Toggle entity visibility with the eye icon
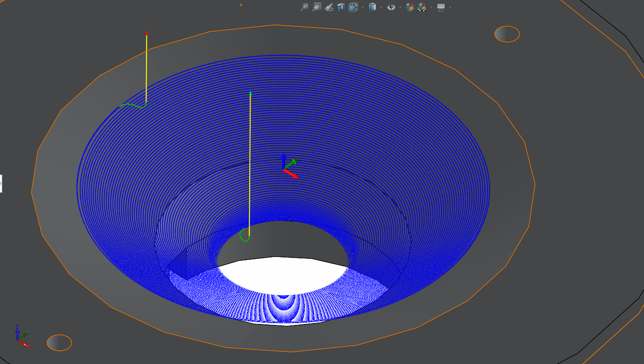Viewport: 644px width, 364px height. (x=391, y=7)
